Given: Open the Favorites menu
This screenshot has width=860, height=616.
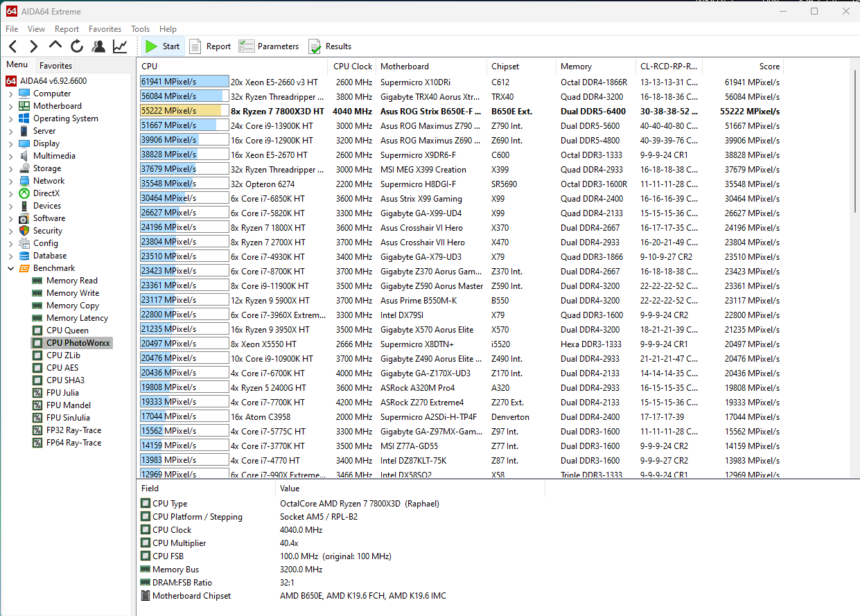Looking at the screenshot, I should 105,29.
